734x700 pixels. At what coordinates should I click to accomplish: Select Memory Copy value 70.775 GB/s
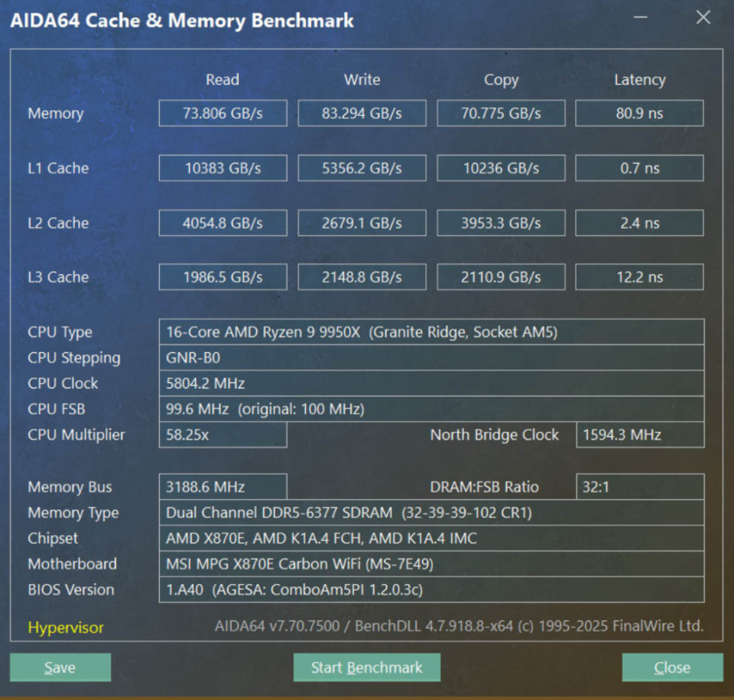(501, 113)
